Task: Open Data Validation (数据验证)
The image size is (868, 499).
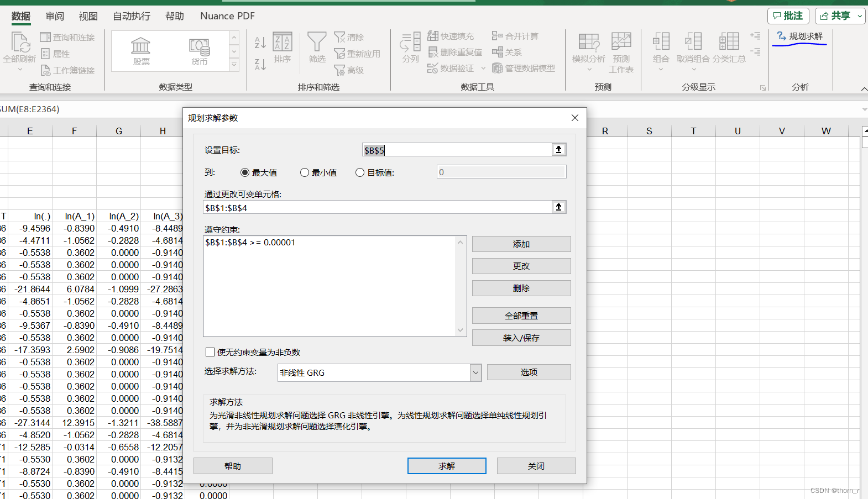Action: pyautogui.click(x=451, y=68)
